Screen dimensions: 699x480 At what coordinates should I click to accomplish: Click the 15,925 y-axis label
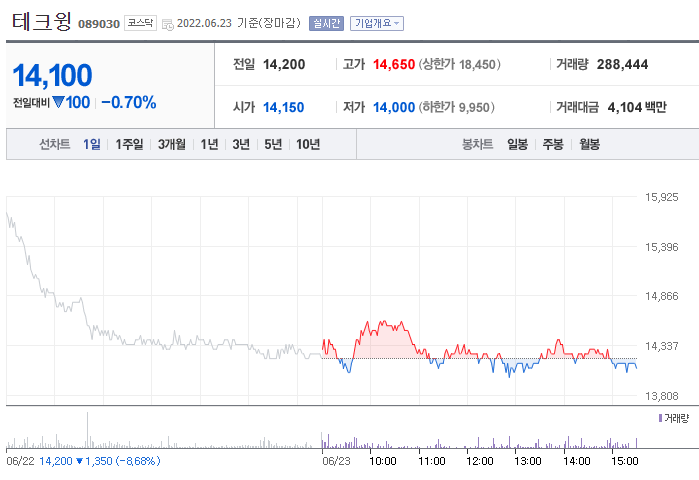[662, 197]
